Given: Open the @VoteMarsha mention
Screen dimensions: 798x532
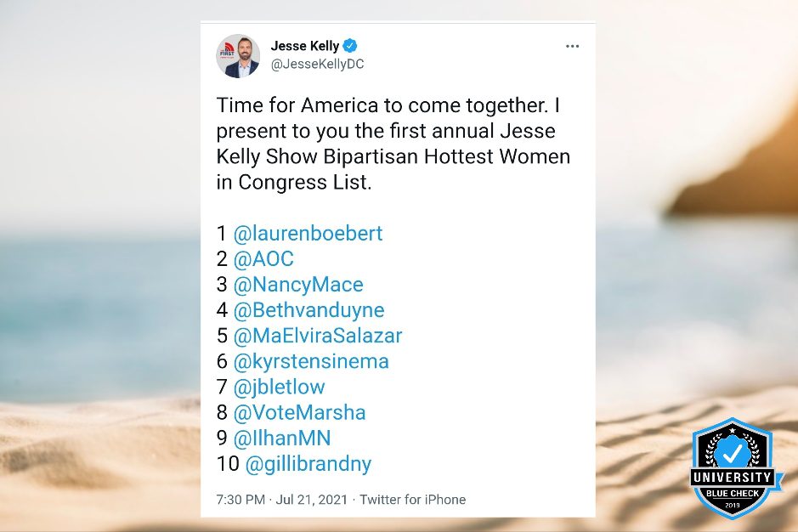Looking at the screenshot, I should coord(299,412).
